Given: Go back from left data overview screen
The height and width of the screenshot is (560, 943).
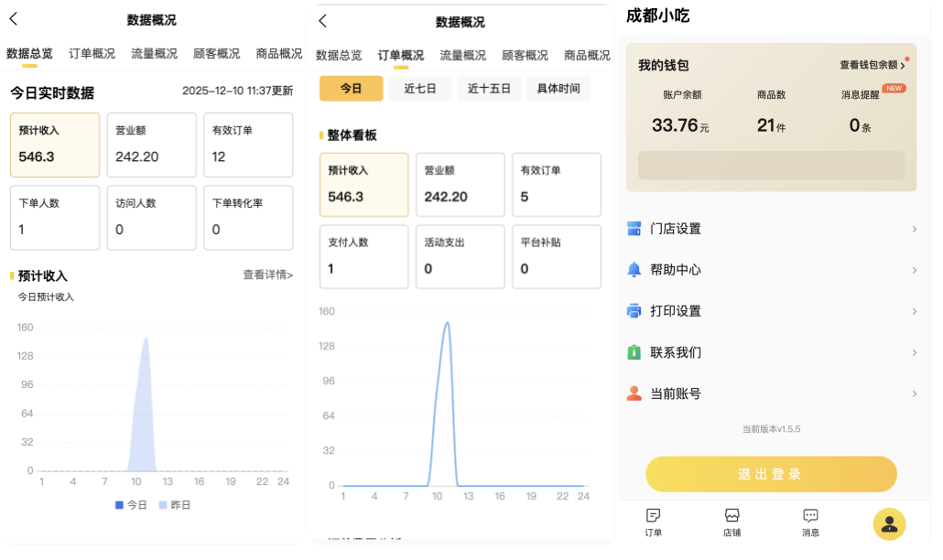Looking at the screenshot, I should click(x=14, y=19).
